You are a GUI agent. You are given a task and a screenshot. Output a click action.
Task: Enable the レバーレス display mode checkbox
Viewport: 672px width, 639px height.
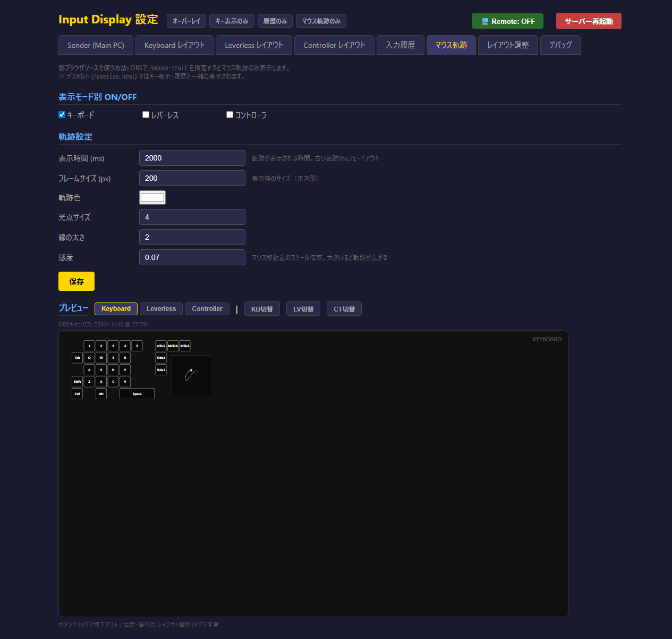click(146, 115)
